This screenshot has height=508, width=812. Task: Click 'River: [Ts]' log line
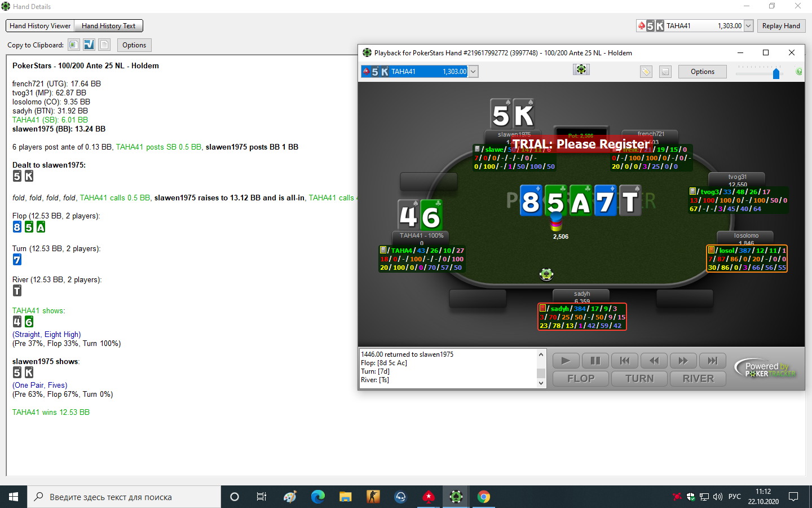(375, 380)
